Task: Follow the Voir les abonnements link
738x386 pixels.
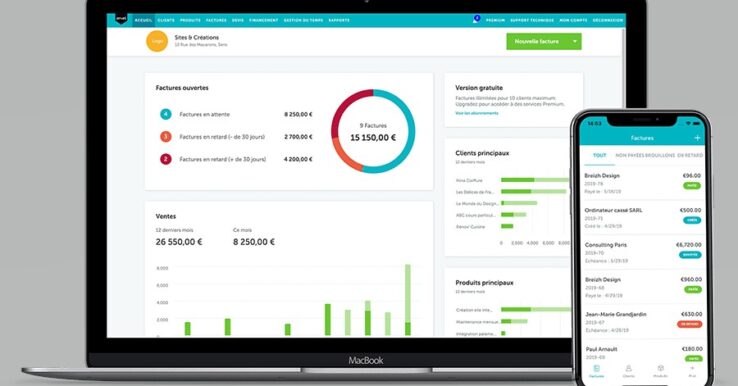Action: [x=476, y=113]
